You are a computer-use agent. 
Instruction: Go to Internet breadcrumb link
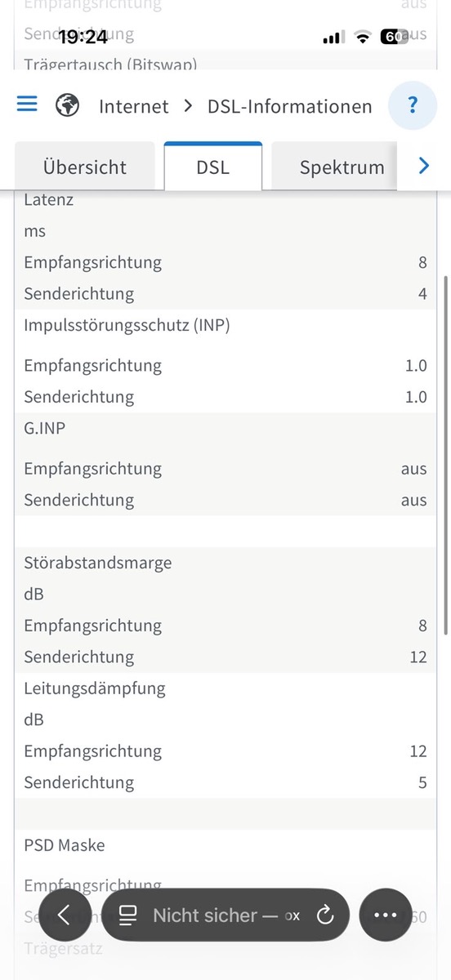[134, 106]
